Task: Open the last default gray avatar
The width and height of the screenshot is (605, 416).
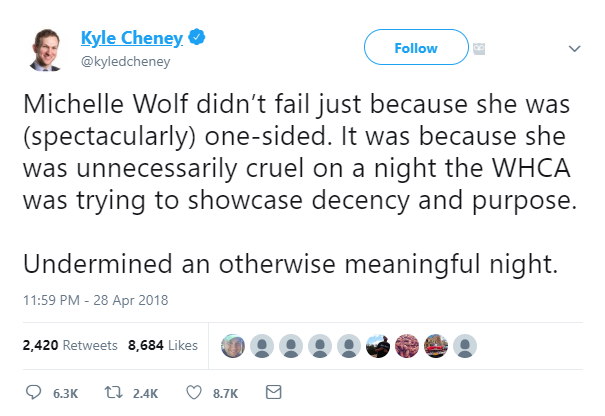Action: (465, 346)
